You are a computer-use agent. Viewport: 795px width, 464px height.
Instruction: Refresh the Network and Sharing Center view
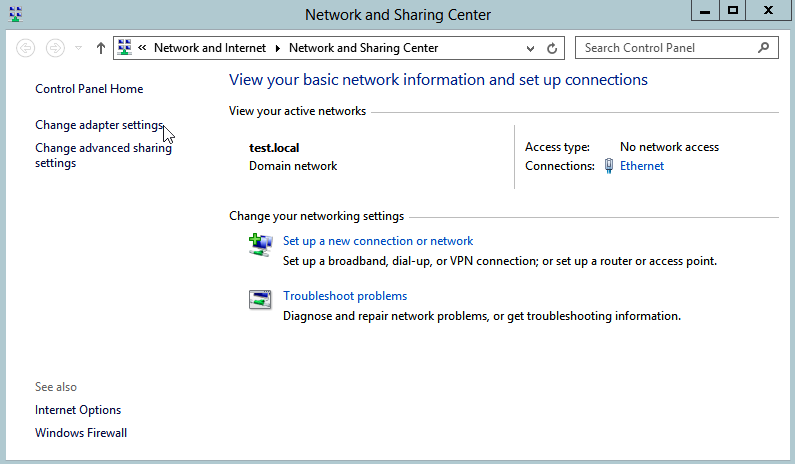point(552,48)
